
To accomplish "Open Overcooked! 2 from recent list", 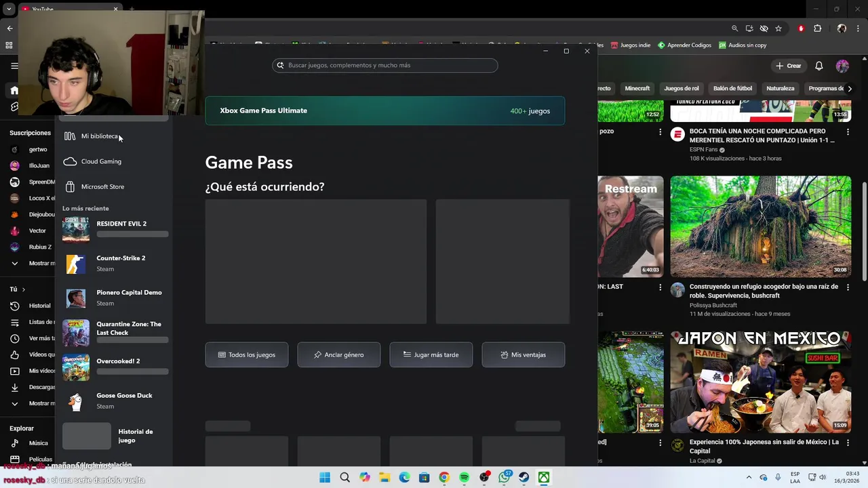I will pyautogui.click(x=114, y=367).
